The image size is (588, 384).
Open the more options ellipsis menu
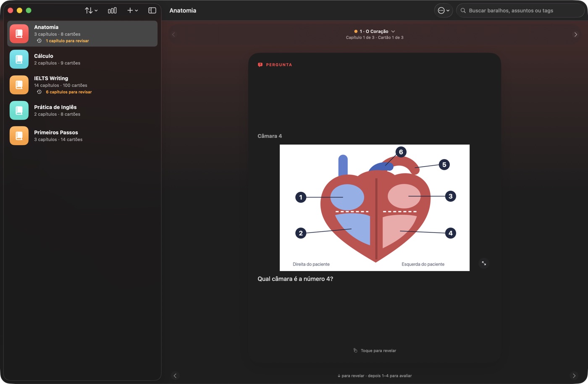444,10
